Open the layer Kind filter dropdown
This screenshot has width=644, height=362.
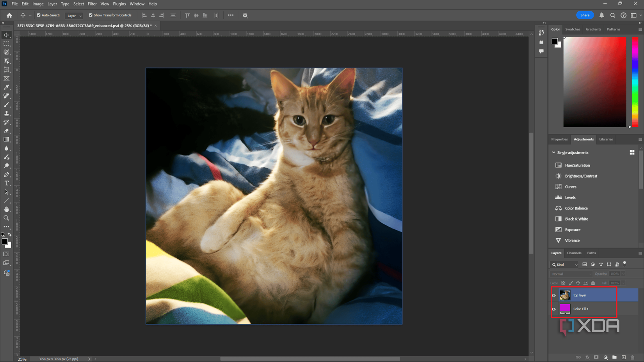(564, 264)
